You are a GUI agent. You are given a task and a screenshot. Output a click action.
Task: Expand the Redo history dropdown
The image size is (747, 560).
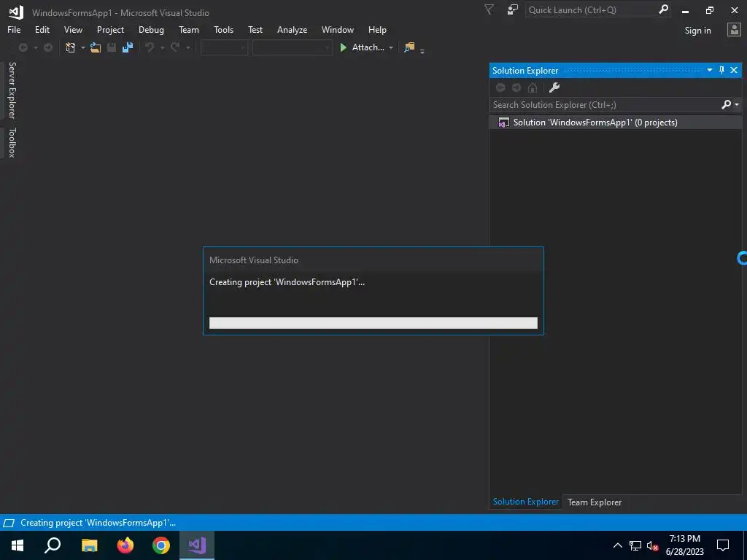coord(187,47)
